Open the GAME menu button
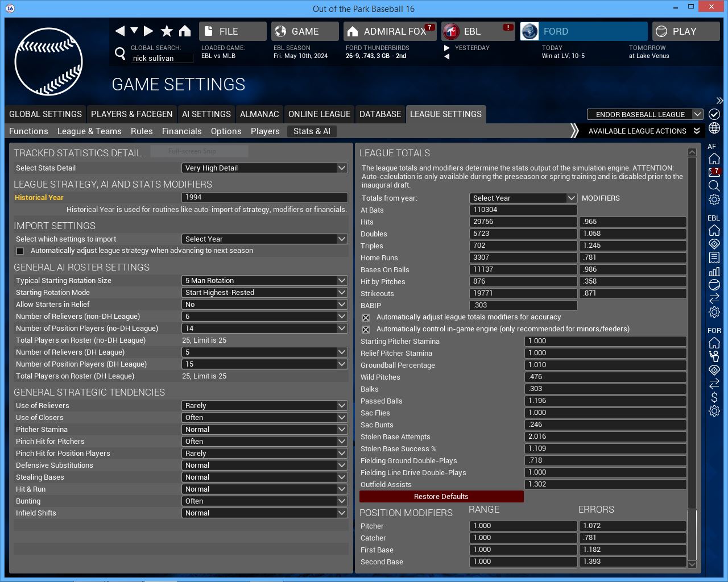728x582 pixels. 305,31
